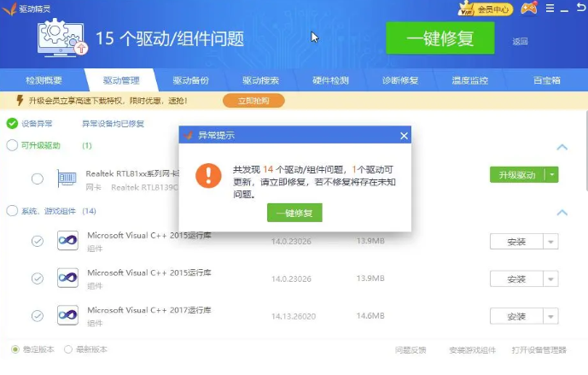Image resolution: width=588 pixels, height=375 pixels.
Task: Open 安装 dropdown arrow for 2017运行库
Action: pyautogui.click(x=550, y=316)
